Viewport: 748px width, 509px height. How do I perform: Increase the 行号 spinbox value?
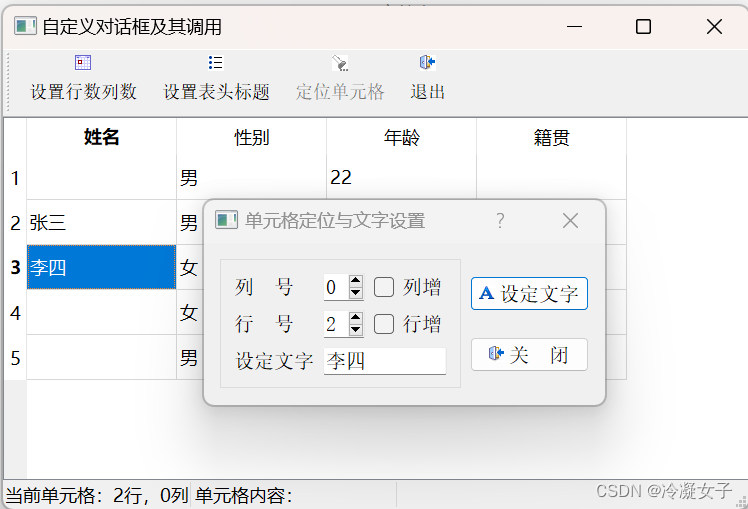(x=355, y=318)
